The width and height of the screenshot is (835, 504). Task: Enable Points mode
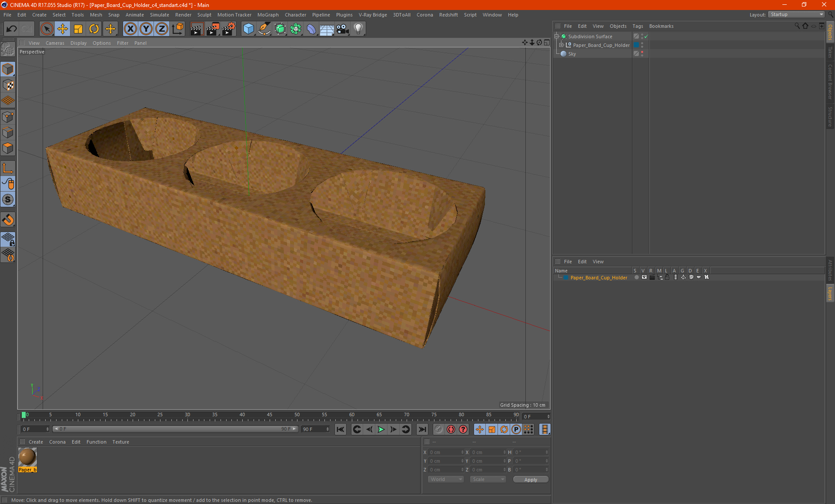click(8, 117)
